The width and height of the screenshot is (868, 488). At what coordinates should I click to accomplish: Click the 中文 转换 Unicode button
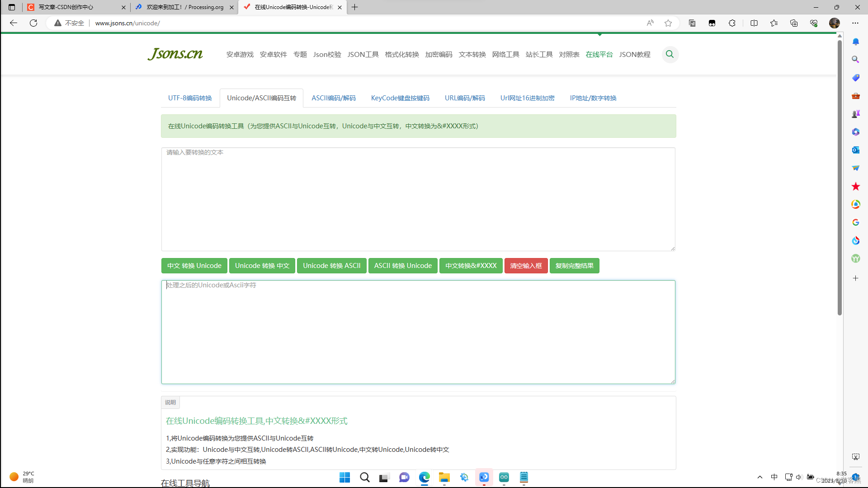[194, 266]
